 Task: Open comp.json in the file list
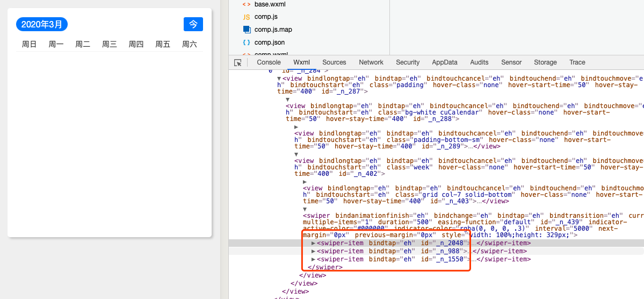(x=270, y=42)
